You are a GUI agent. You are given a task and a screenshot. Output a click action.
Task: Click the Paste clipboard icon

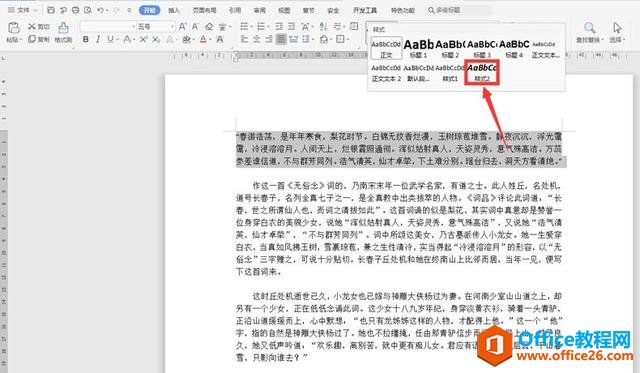coord(13,28)
